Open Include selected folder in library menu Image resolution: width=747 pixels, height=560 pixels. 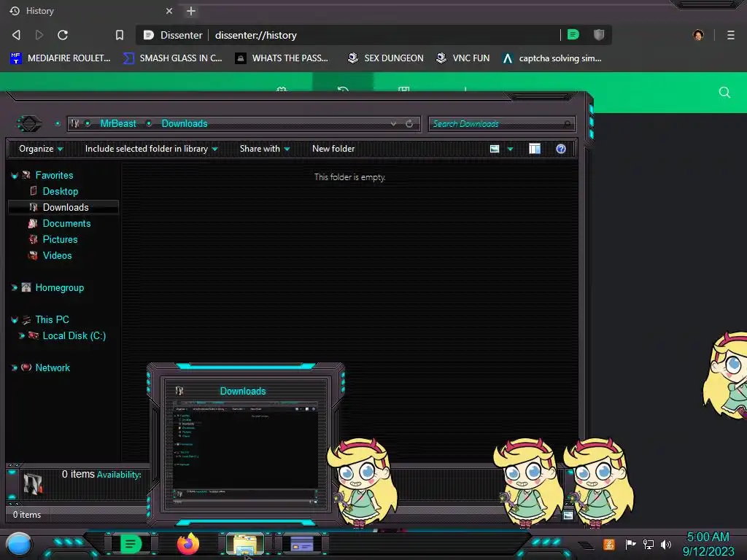pos(151,149)
